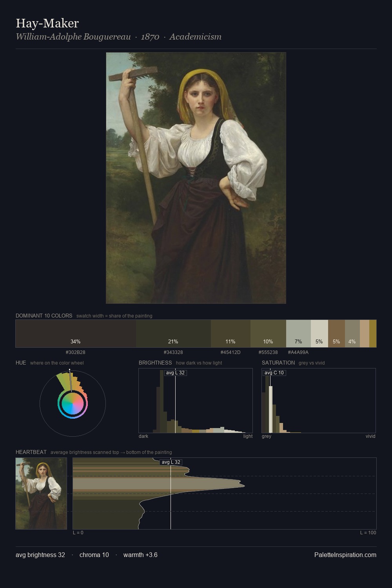
Task: Click 'how dark vs how light' caption
Action: click(199, 363)
